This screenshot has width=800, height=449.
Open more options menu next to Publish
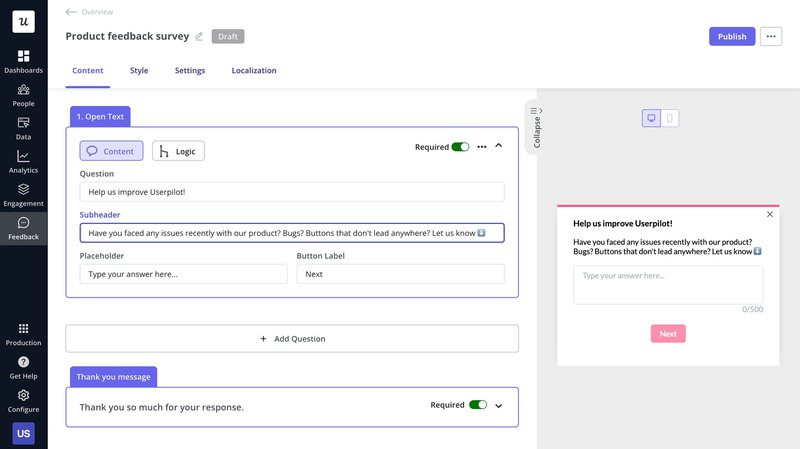(771, 36)
